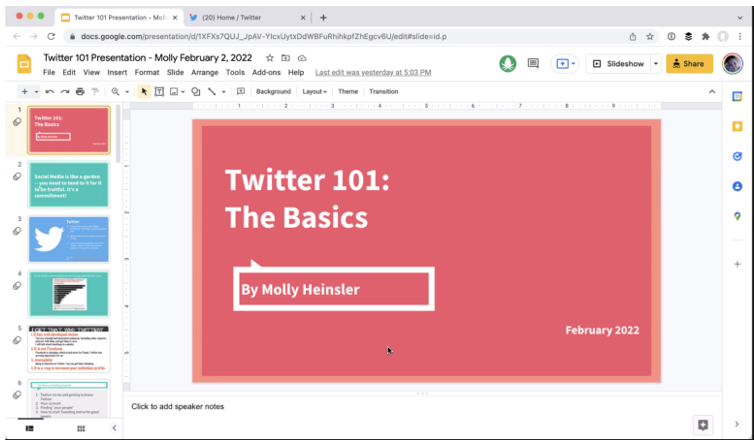The image size is (754, 447).
Task: Redo the last action
Action: point(65,91)
